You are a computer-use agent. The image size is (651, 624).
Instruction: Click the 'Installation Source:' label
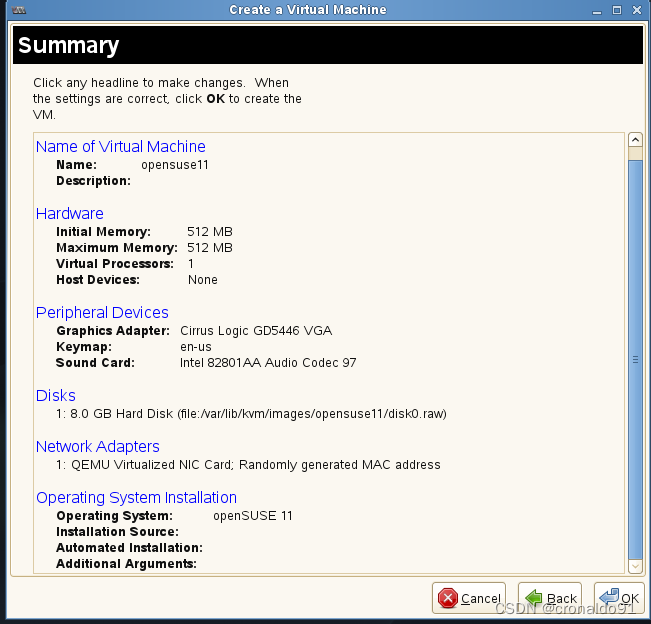point(117,532)
